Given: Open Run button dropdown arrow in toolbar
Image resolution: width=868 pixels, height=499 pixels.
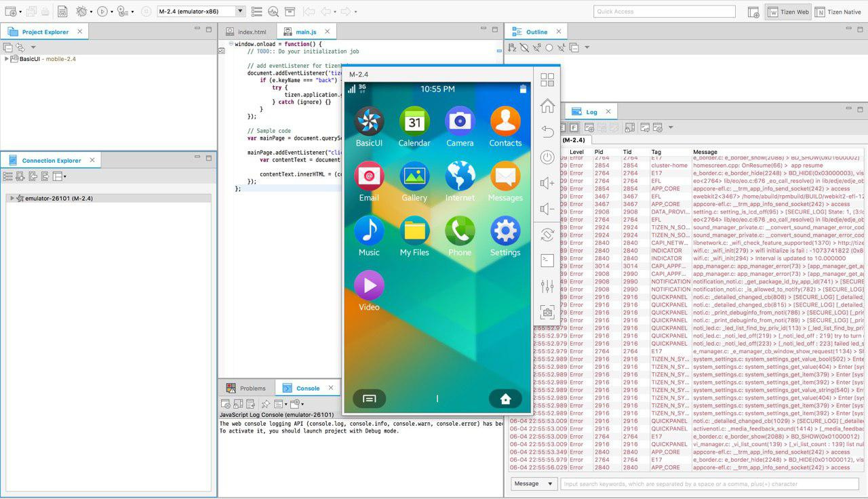Looking at the screenshot, I should (x=111, y=12).
